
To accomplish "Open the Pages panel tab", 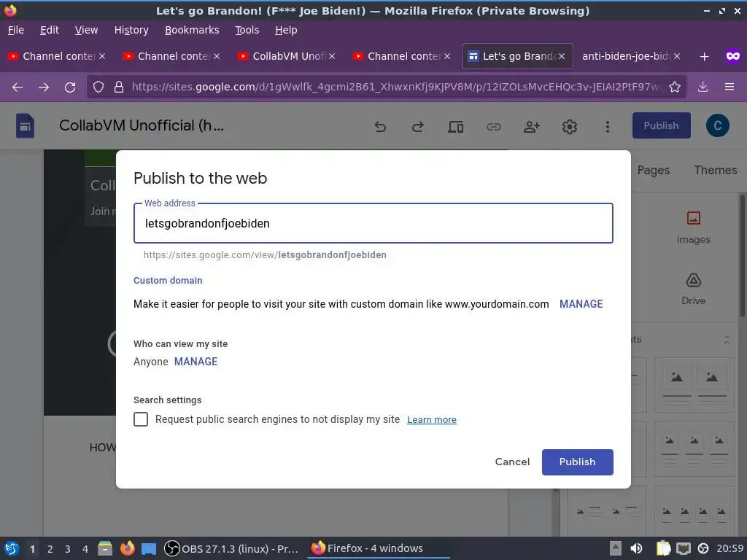I will pos(653,171).
